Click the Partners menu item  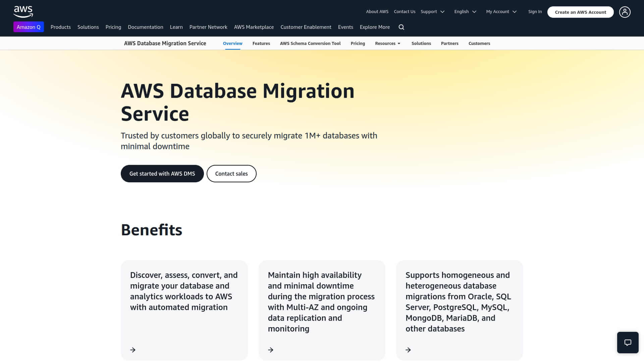click(x=450, y=43)
